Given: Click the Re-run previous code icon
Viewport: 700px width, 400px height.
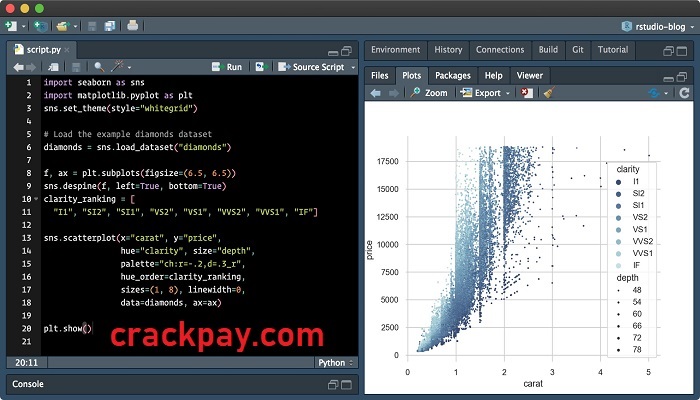Looking at the screenshot, I should [x=261, y=67].
